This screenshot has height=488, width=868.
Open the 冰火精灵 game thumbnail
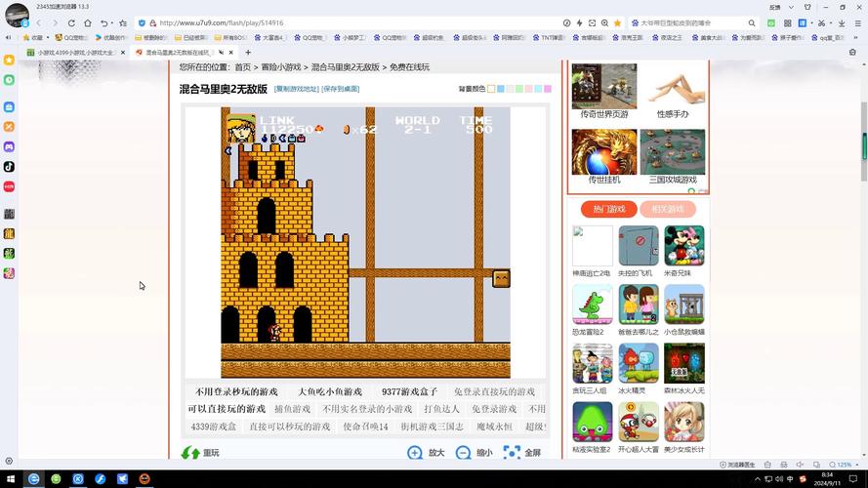click(x=639, y=363)
